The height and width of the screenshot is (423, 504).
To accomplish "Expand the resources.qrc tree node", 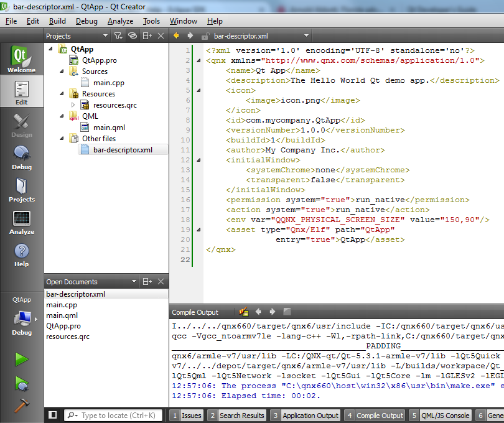I will click(x=74, y=105).
